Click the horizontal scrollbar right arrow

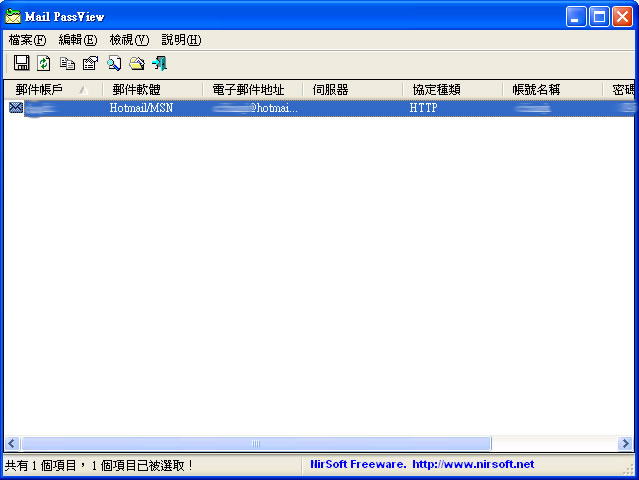click(625, 443)
